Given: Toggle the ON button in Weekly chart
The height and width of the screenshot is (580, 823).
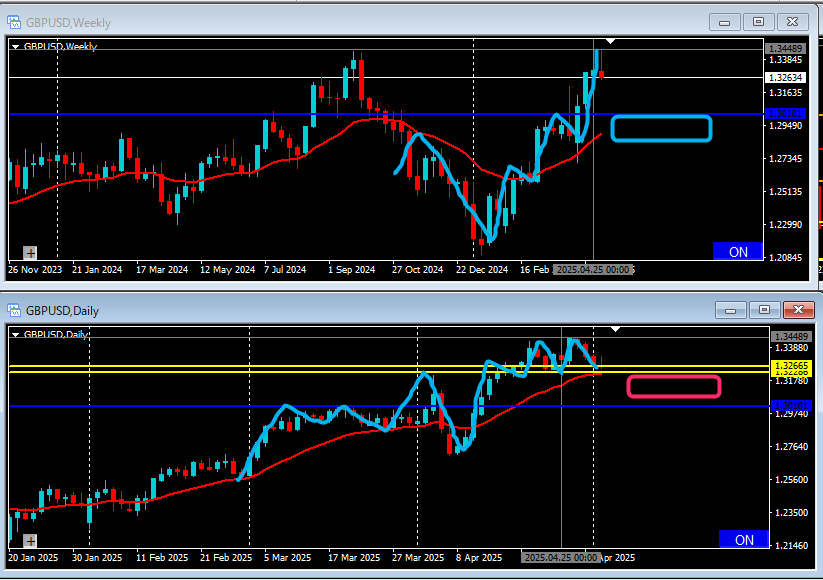Looking at the screenshot, I should [738, 251].
